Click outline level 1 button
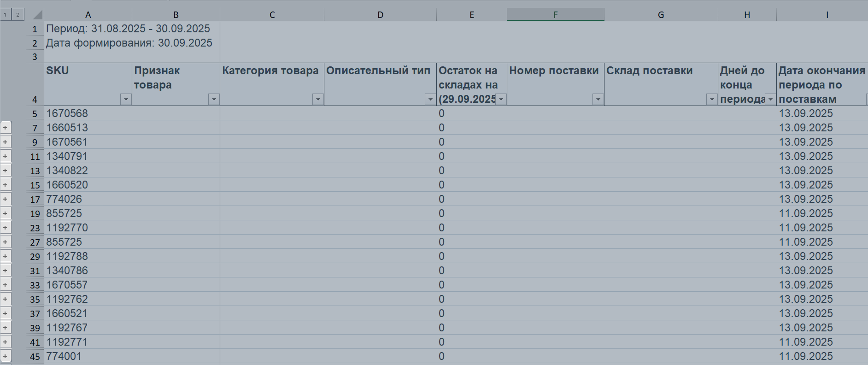This screenshot has width=868, height=365. pyautogui.click(x=5, y=15)
